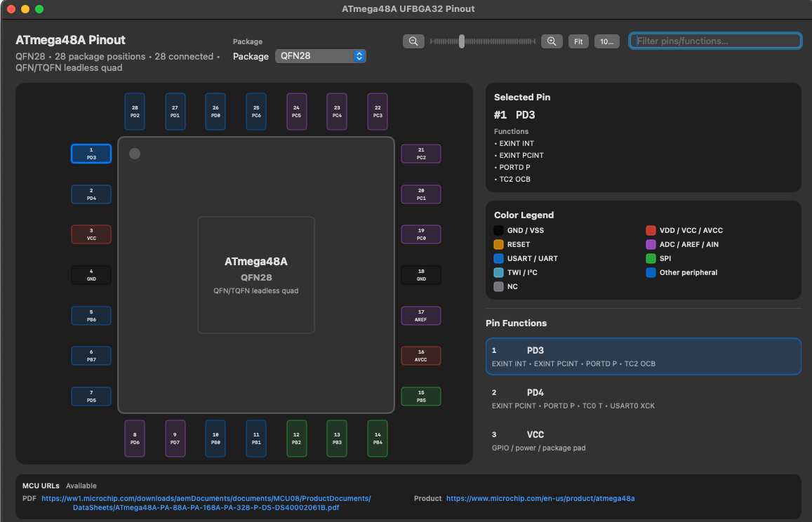
Task: Open the Package QFN28 dropdown
Action: pyautogui.click(x=321, y=56)
